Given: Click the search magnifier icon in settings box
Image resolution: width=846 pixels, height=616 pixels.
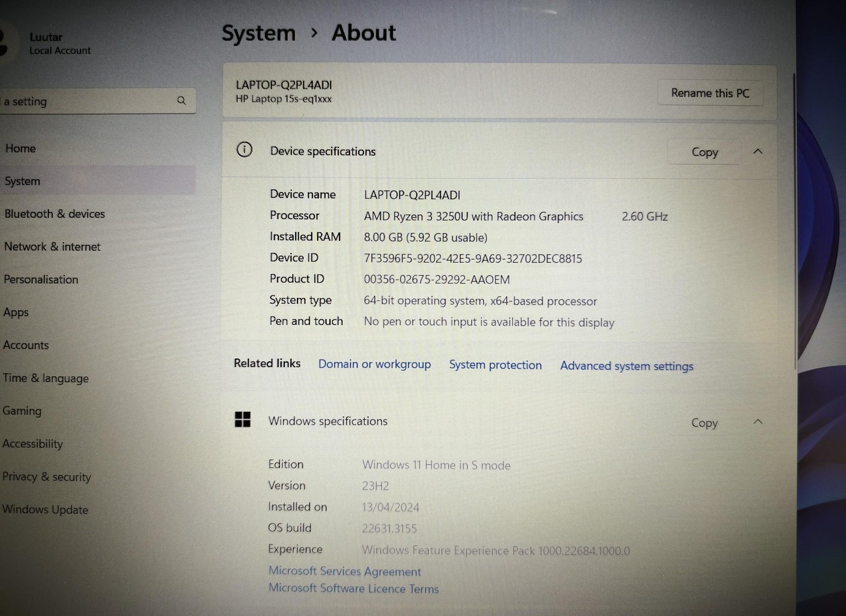Looking at the screenshot, I should pos(181,101).
